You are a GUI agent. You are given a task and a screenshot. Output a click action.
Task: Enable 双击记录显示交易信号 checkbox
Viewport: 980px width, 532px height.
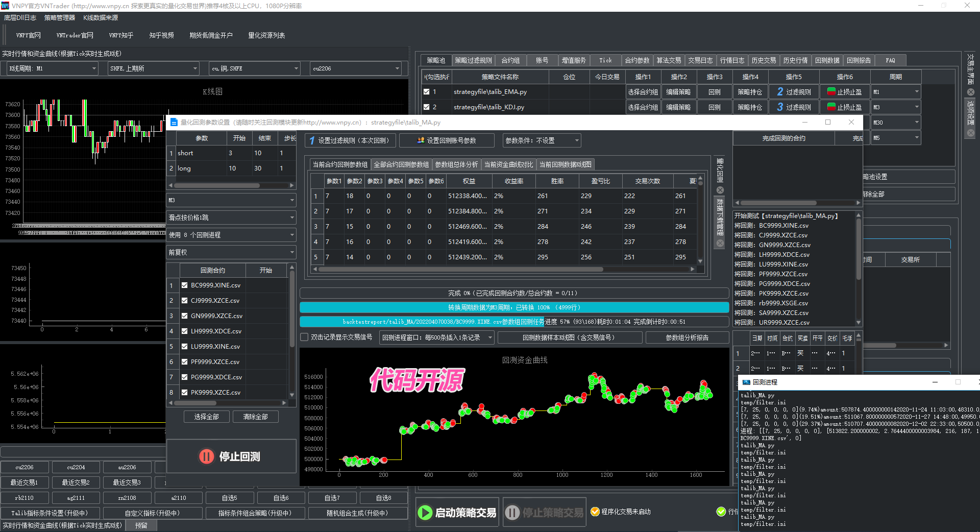pos(305,337)
